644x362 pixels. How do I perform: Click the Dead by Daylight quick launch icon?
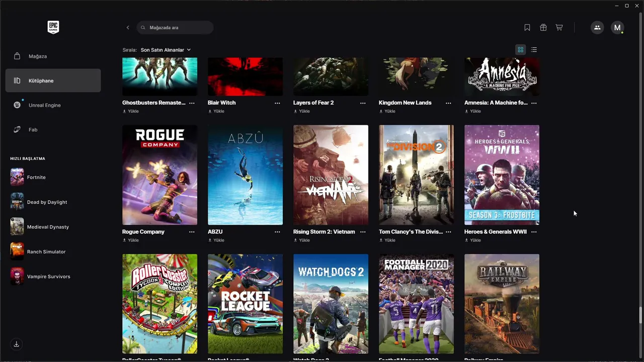point(17,202)
